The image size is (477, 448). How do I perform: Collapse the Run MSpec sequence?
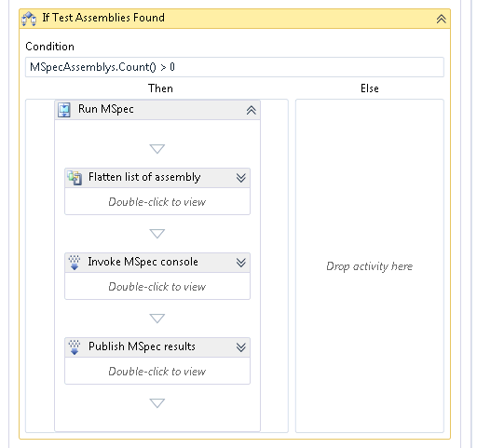click(252, 110)
